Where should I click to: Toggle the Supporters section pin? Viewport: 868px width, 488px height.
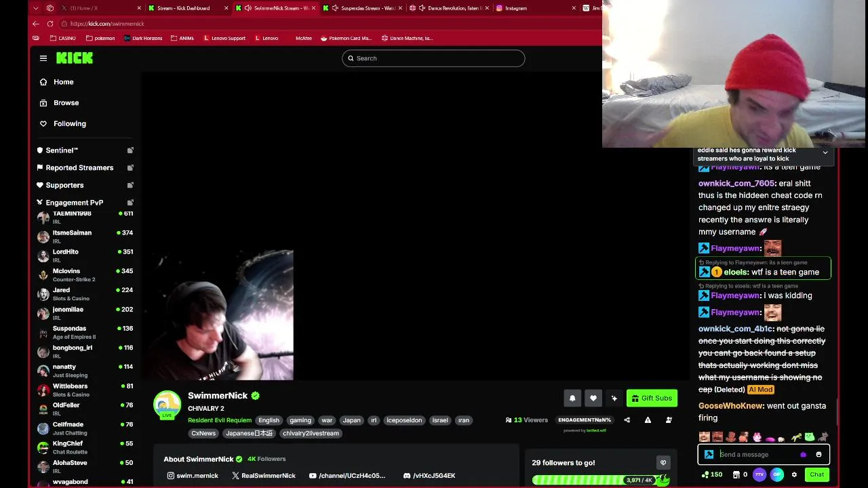tap(130, 185)
